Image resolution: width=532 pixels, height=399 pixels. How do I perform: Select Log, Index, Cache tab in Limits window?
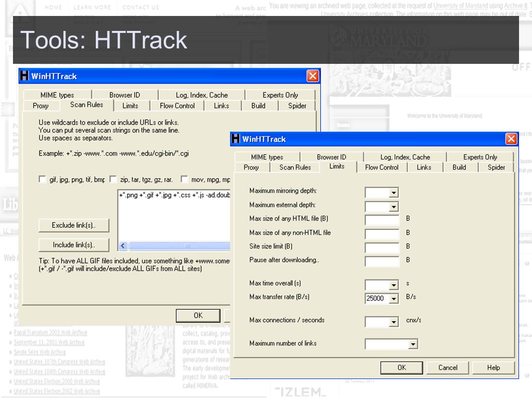[x=405, y=157]
